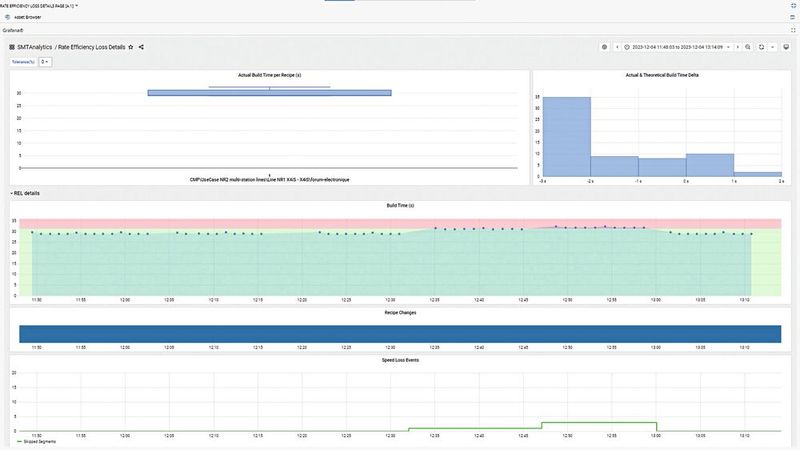
Task: Open Asset Browser row menu icon
Action: (x=793, y=17)
